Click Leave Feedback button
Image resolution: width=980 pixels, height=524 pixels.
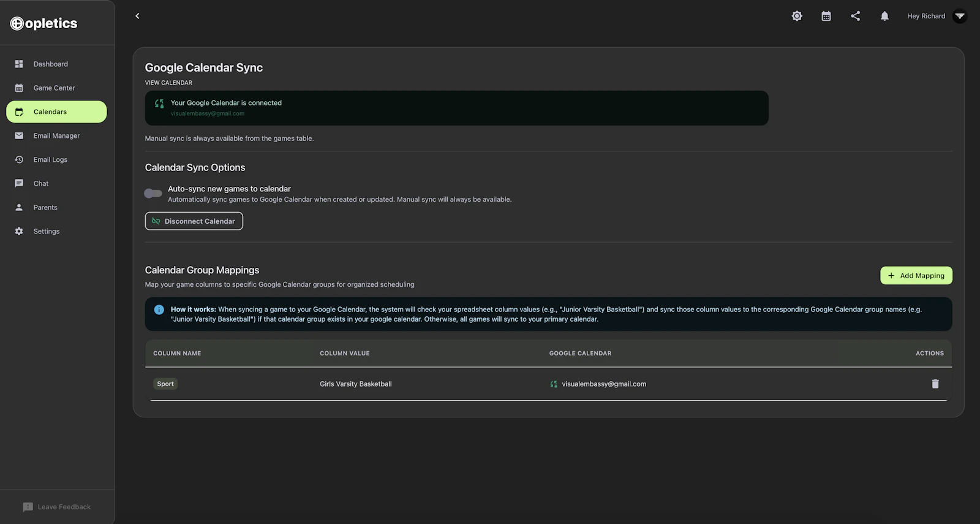pos(56,507)
